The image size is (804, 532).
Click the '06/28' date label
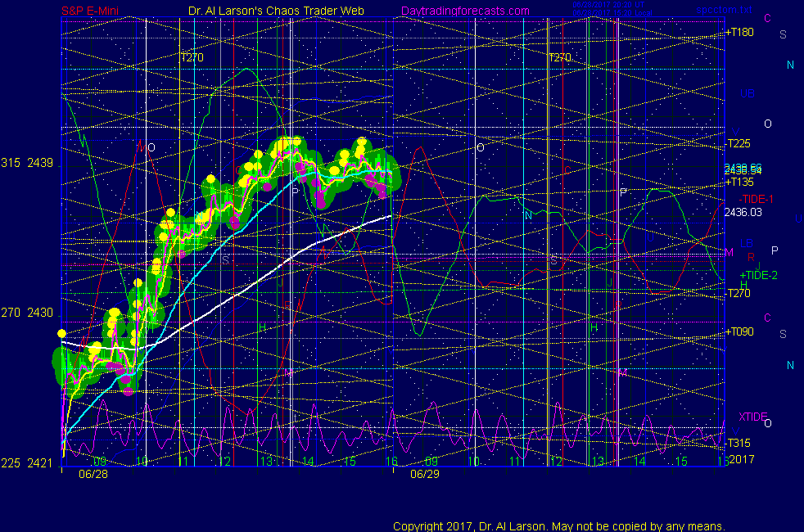[x=93, y=474]
